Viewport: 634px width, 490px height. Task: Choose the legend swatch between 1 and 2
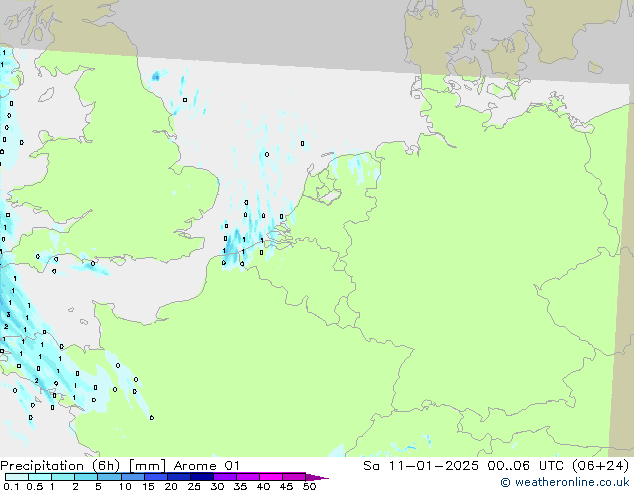(63, 477)
